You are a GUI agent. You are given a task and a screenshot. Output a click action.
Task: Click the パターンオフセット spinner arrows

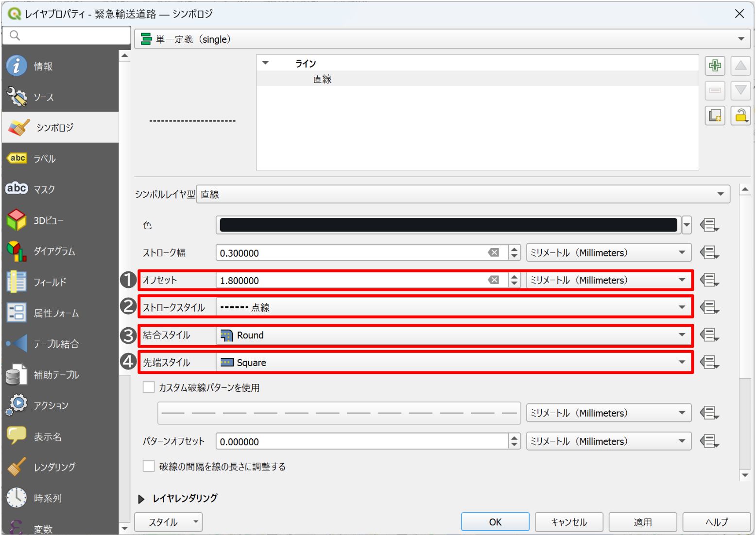pyautogui.click(x=514, y=441)
